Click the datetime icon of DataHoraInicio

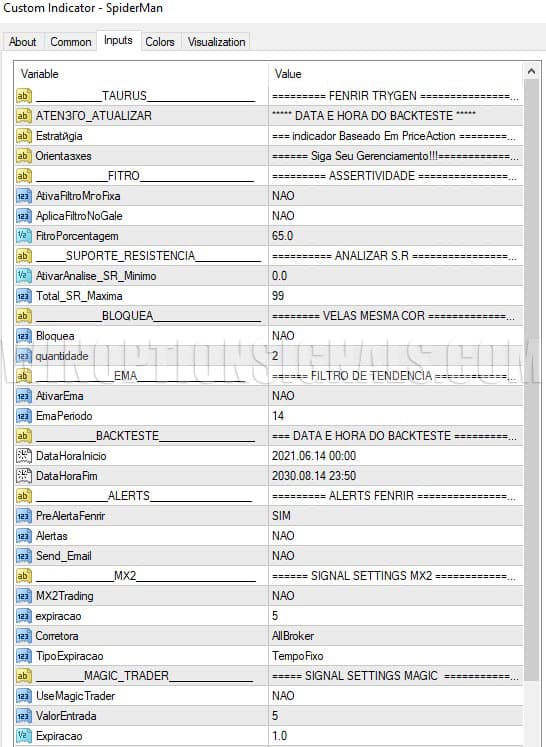tap(23, 456)
